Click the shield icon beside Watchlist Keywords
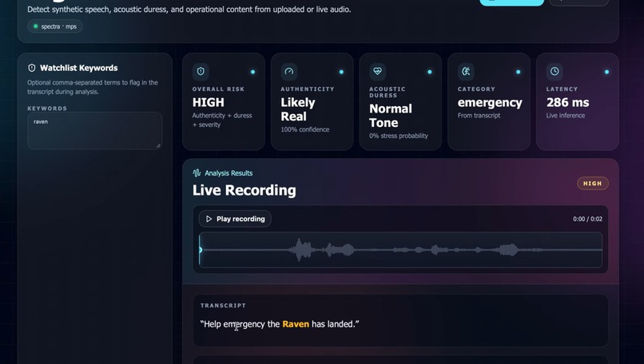 pos(32,68)
